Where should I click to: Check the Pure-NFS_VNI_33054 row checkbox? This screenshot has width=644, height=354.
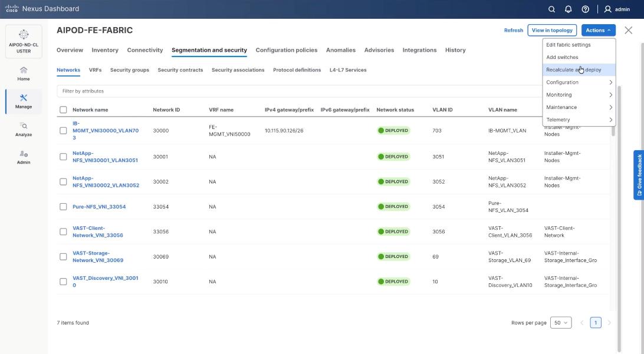click(x=63, y=207)
